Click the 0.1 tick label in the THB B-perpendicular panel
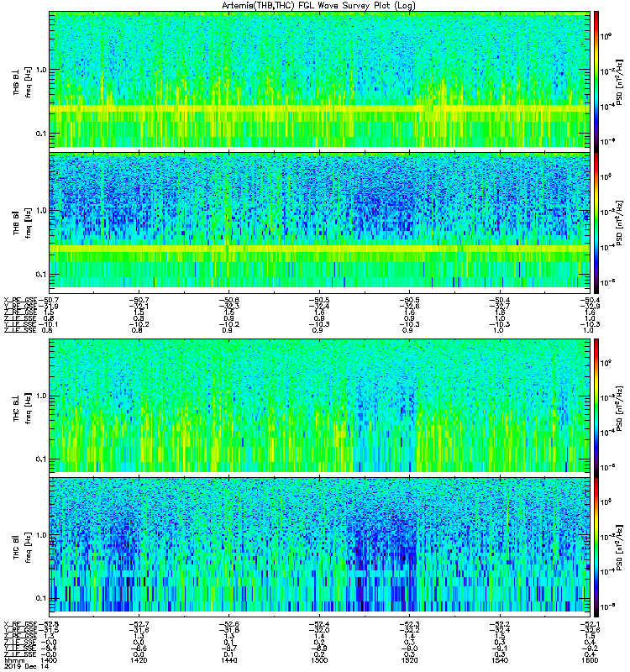 [x=40, y=134]
